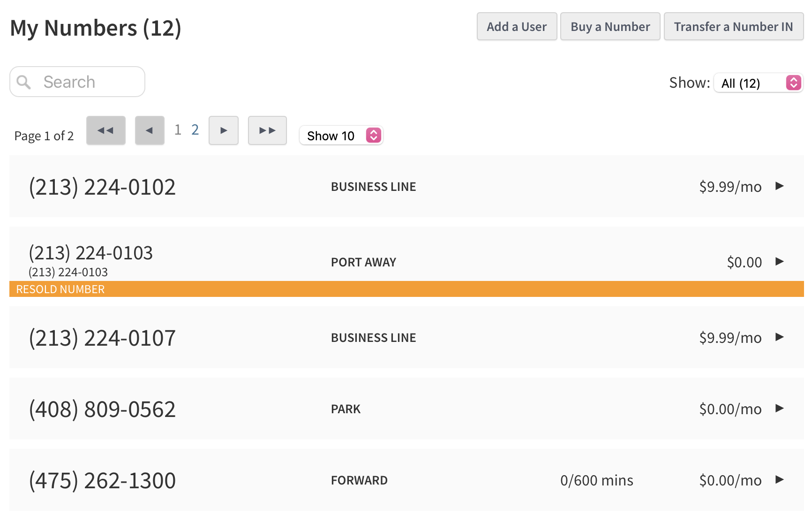Click the Add a User button
This screenshot has width=812, height=515.
pos(517,27)
